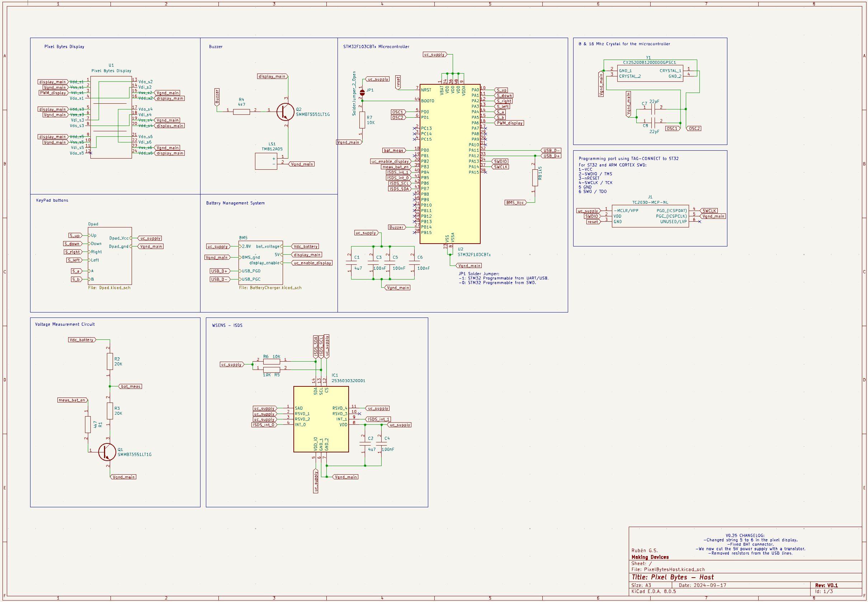Select the meas_bat_en label near R1
The height and width of the screenshot is (602, 868).
(x=72, y=400)
